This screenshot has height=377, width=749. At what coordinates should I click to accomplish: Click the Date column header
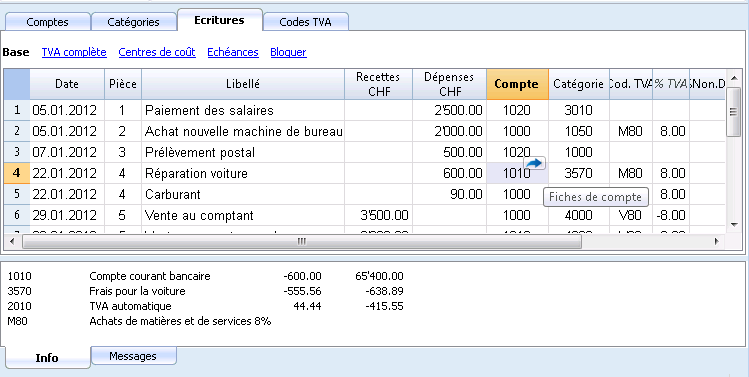coord(67,84)
